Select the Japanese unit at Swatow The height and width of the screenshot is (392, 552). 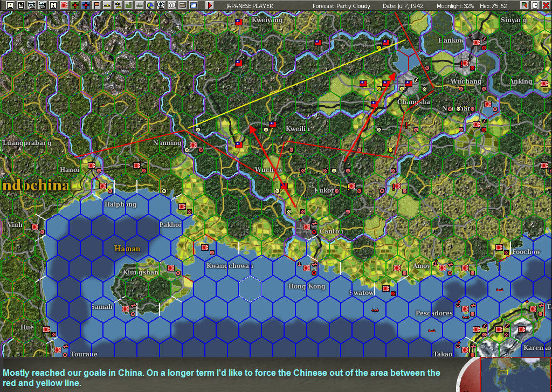[386, 288]
